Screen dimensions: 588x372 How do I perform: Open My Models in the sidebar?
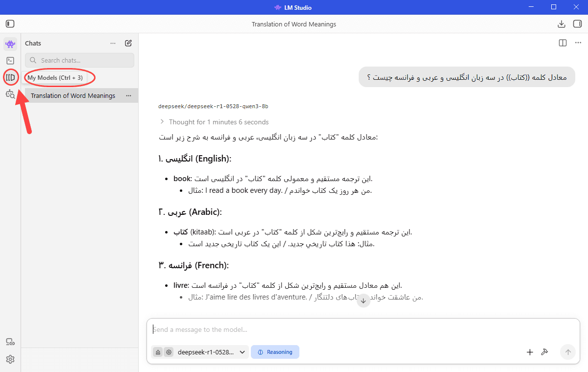[10, 77]
